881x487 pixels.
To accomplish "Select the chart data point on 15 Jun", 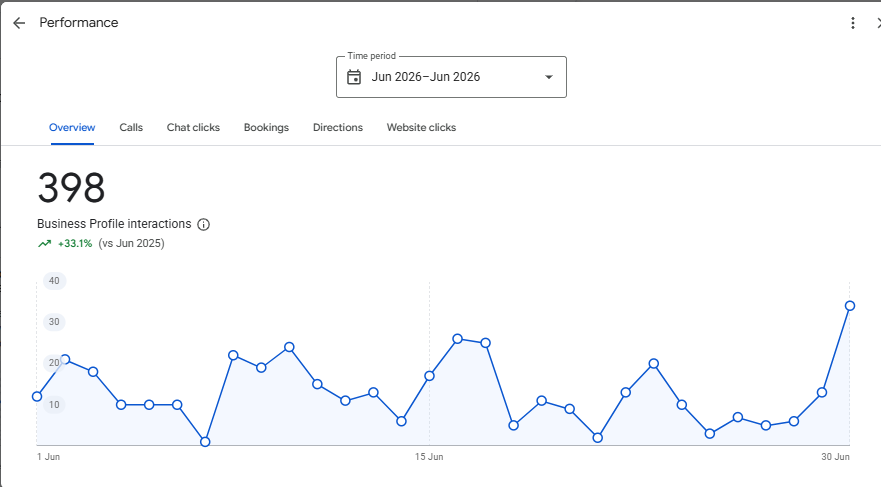I will click(429, 376).
